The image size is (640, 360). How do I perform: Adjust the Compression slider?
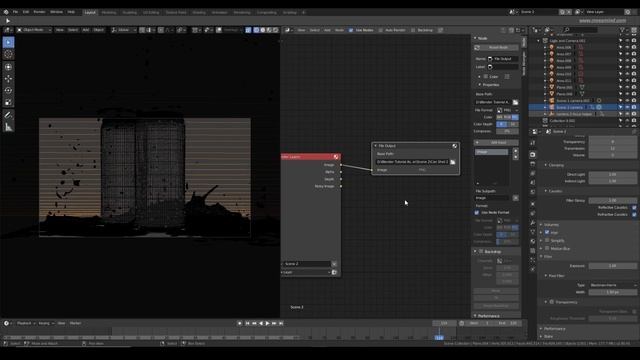click(x=507, y=131)
